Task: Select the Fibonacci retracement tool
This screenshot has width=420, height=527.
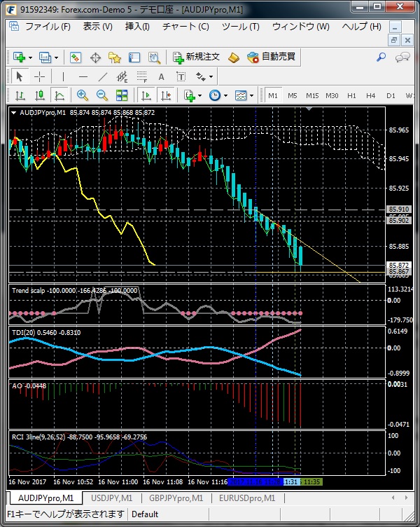Action: (x=141, y=76)
